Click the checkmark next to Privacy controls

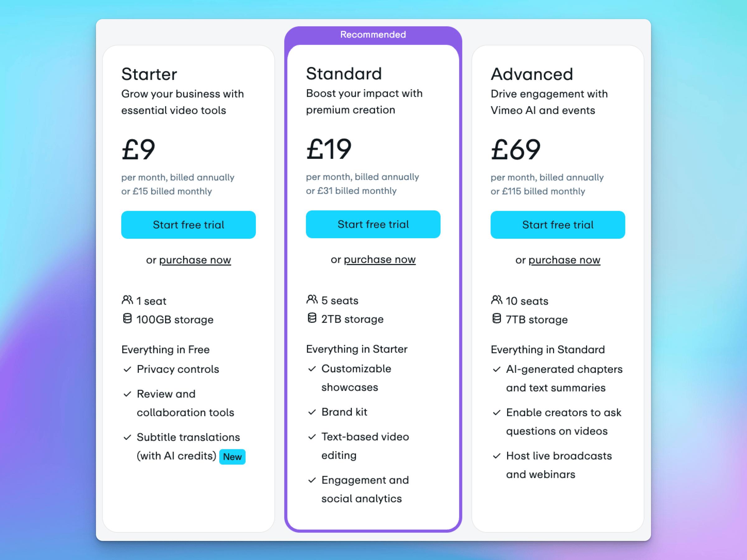[x=127, y=370]
